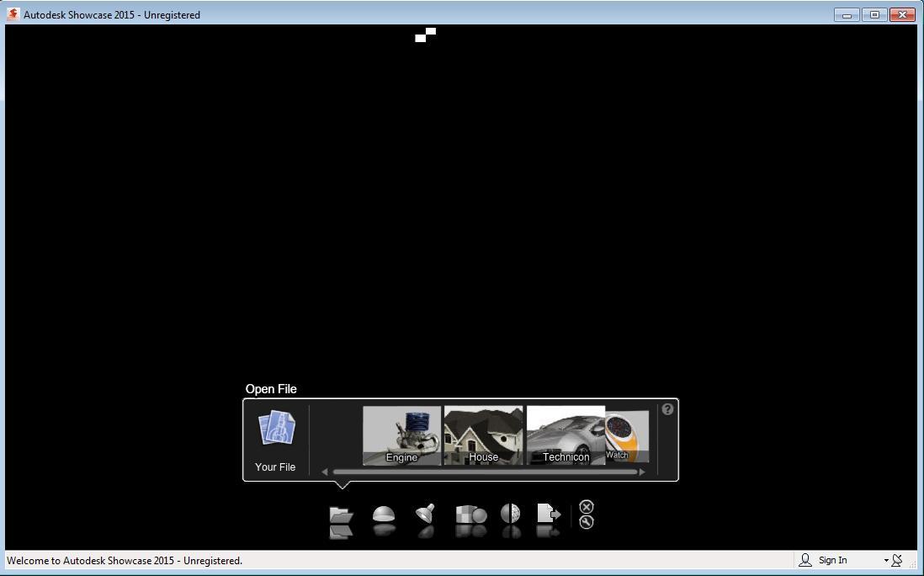Open the materials library icon
This screenshot has width=924, height=576.
click(x=471, y=515)
